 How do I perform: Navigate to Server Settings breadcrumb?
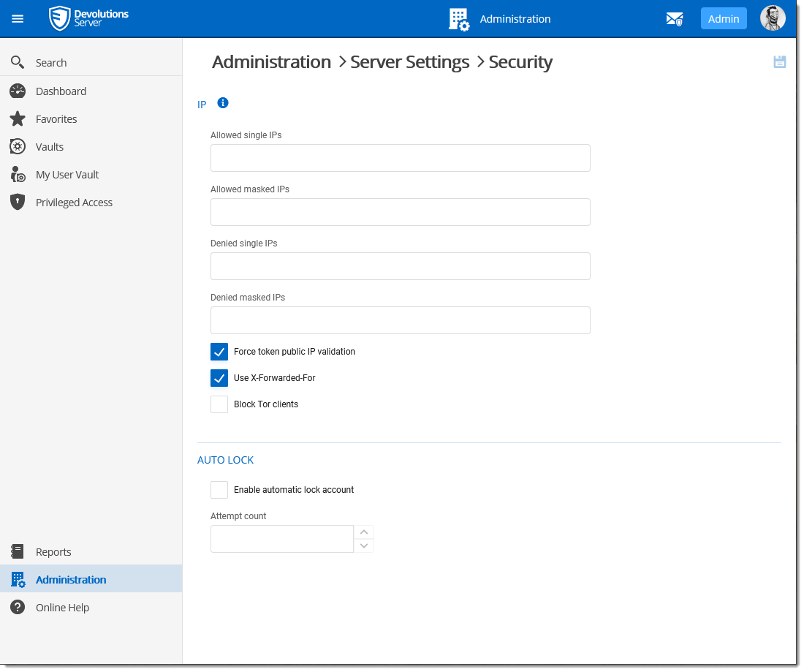pos(409,62)
